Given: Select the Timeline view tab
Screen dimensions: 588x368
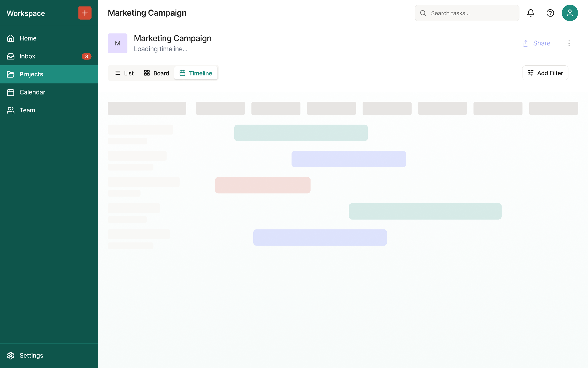Looking at the screenshot, I should [196, 73].
